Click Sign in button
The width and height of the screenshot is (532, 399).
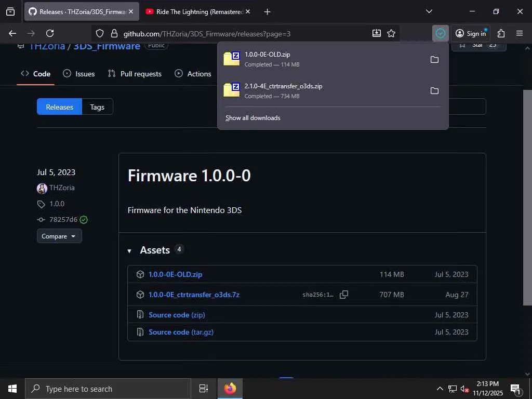tap(470, 33)
